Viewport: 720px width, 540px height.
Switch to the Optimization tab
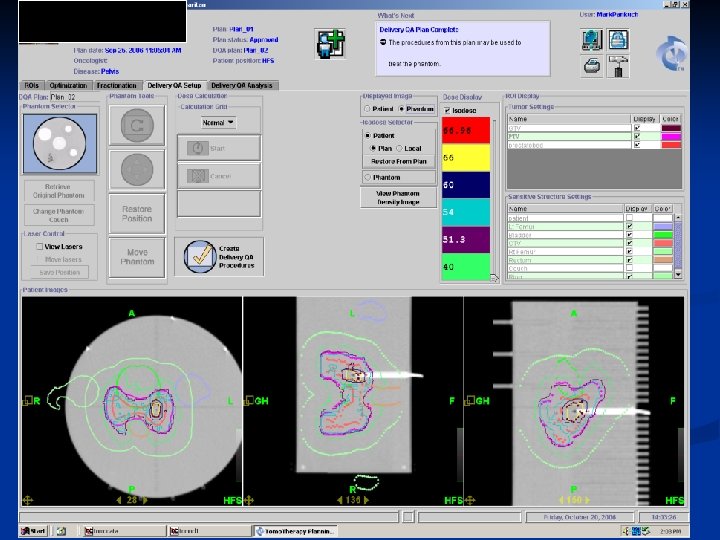68,85
